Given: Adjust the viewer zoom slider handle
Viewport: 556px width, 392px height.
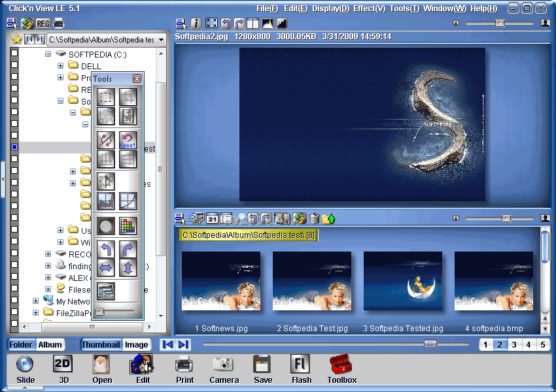Looking at the screenshot, I should tap(500, 23).
